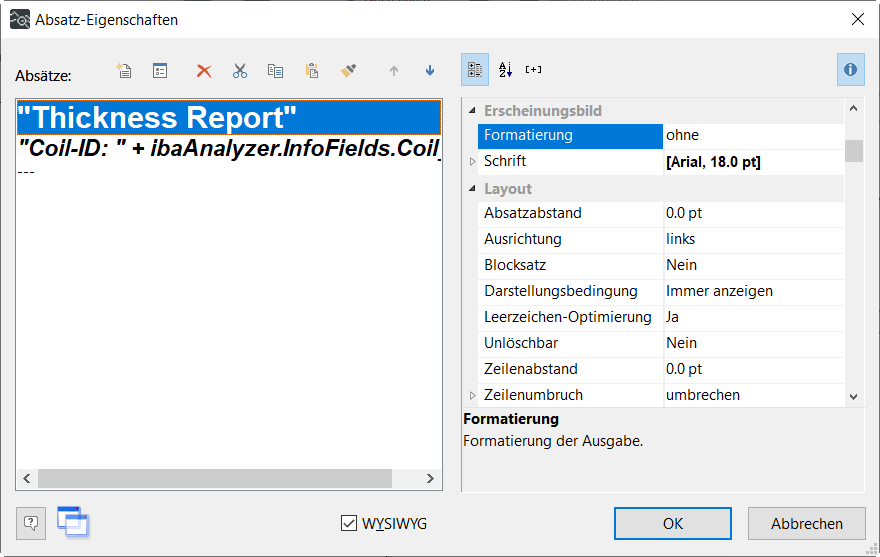Click the new paragraph icon
Image resolution: width=880 pixels, height=557 pixels.
click(x=124, y=71)
